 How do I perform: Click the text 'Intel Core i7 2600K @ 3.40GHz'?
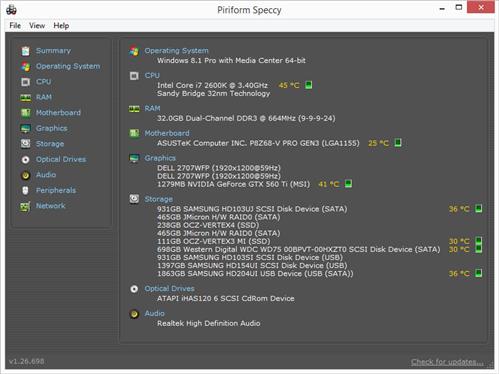point(212,85)
